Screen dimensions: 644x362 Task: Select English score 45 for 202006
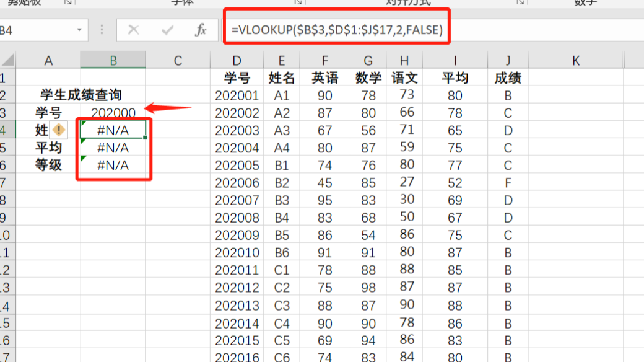[x=324, y=183]
